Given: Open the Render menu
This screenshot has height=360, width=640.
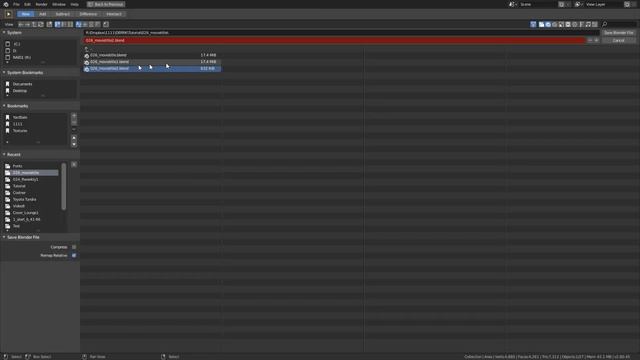Looking at the screenshot, I should 41,4.
